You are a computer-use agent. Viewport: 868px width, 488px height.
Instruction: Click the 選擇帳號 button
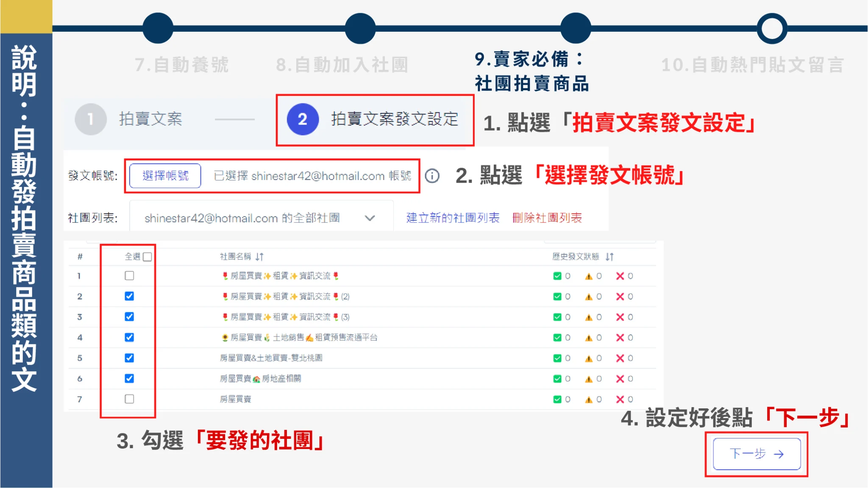(x=165, y=176)
